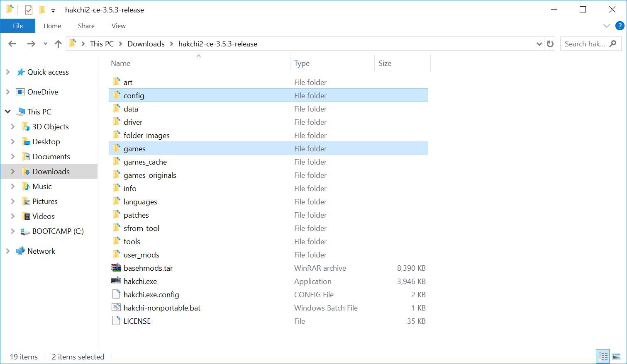Click the games_originals folder icon

(117, 175)
